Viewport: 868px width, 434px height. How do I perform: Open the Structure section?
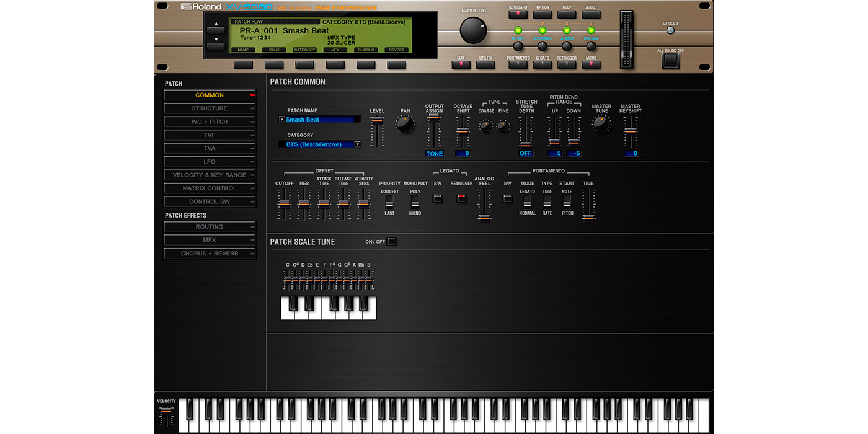(210, 108)
